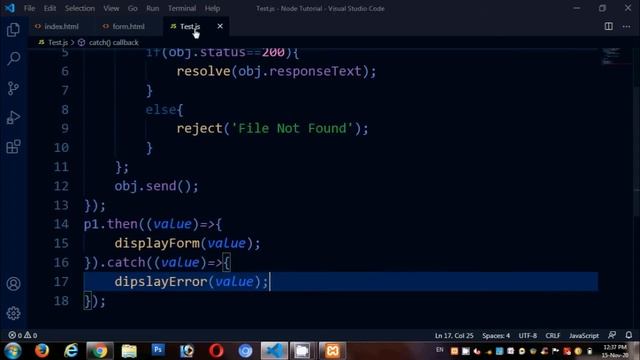Screen dimensions: 640x360
Task: Change encoding via UTF-8 indicator
Action: point(527,336)
